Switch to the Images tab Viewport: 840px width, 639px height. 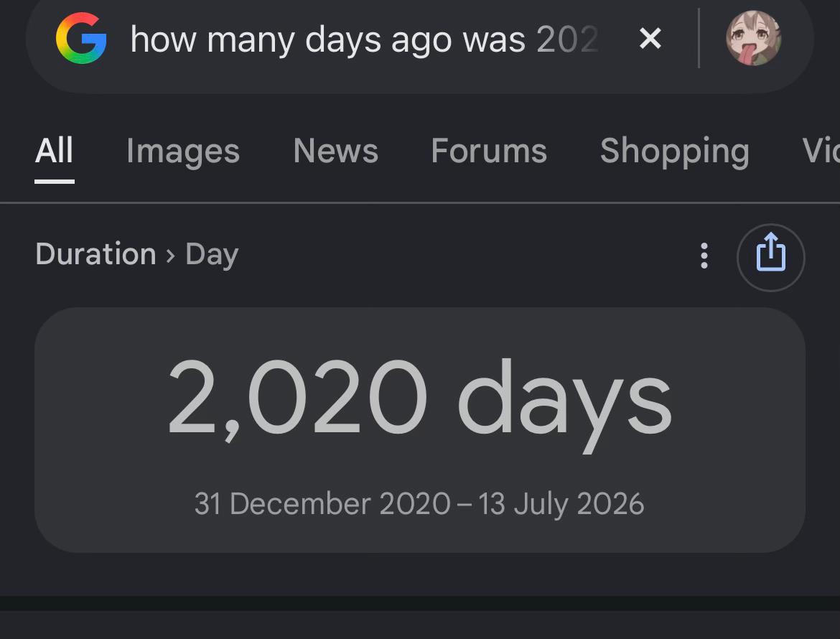tap(183, 151)
